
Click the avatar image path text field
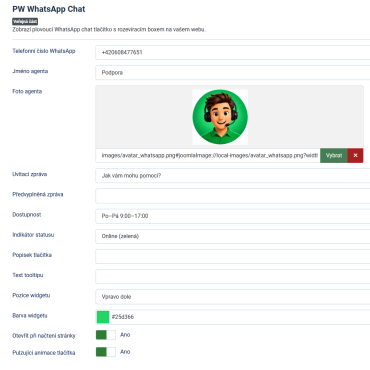[x=208, y=155]
